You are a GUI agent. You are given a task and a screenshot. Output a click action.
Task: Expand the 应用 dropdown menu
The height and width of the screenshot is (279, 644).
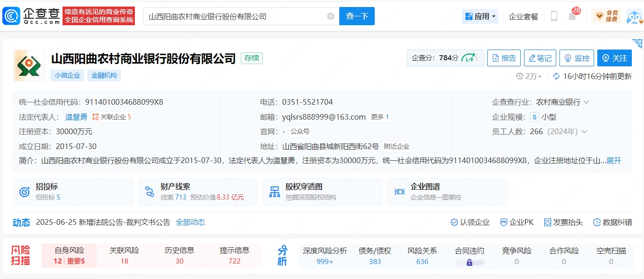click(x=480, y=16)
